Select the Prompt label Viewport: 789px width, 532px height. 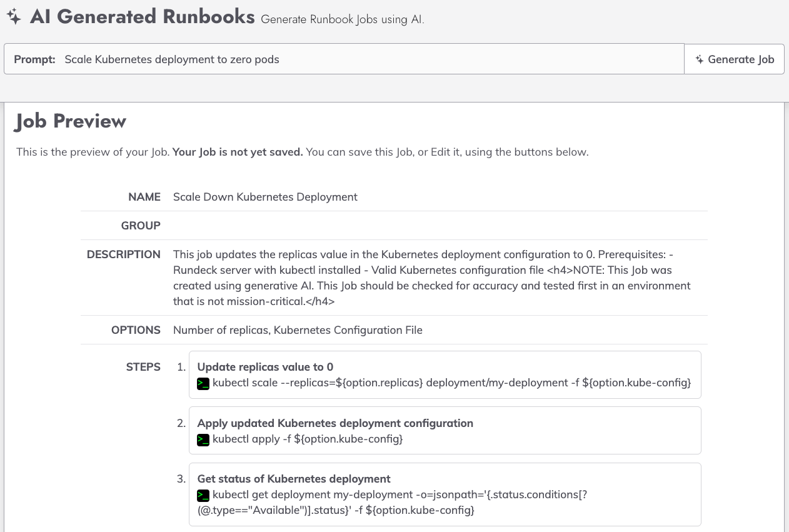point(34,59)
